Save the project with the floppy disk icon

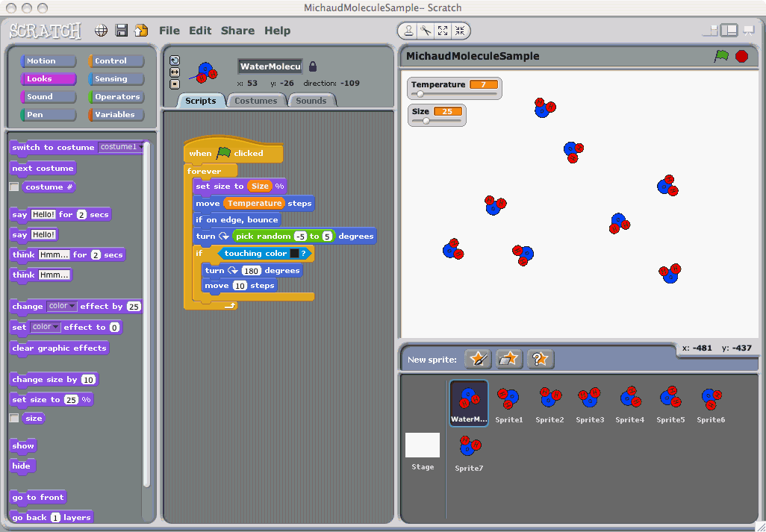coord(120,31)
